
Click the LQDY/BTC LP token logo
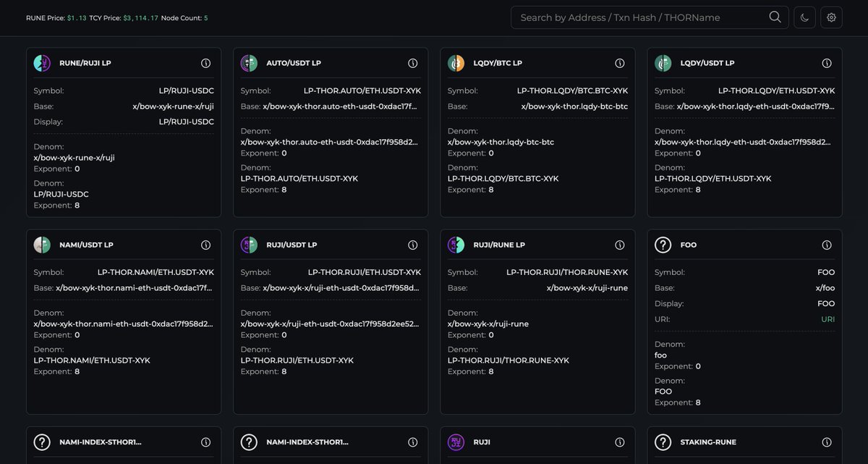tap(456, 64)
